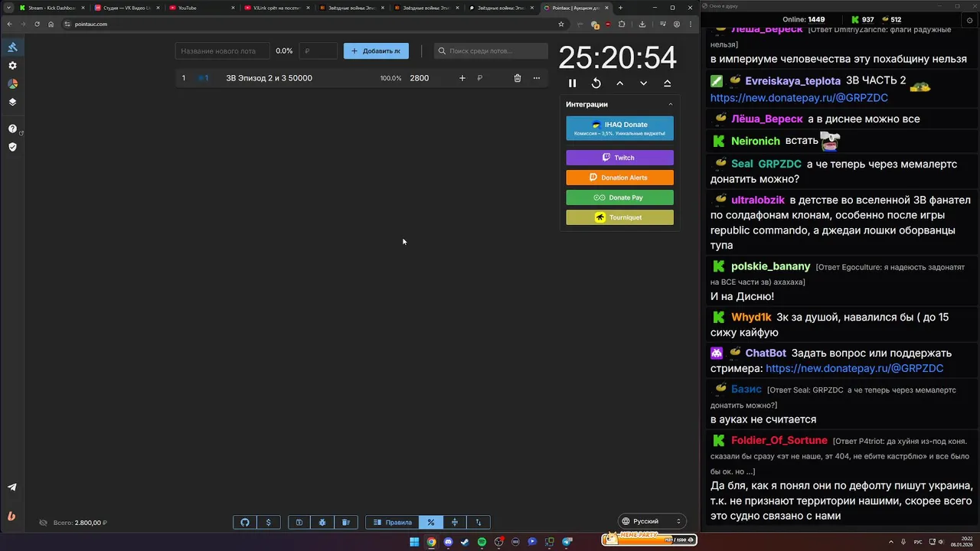This screenshot has width=980, height=551.
Task: Open Spotify from the Windows taskbar
Action: point(482,542)
